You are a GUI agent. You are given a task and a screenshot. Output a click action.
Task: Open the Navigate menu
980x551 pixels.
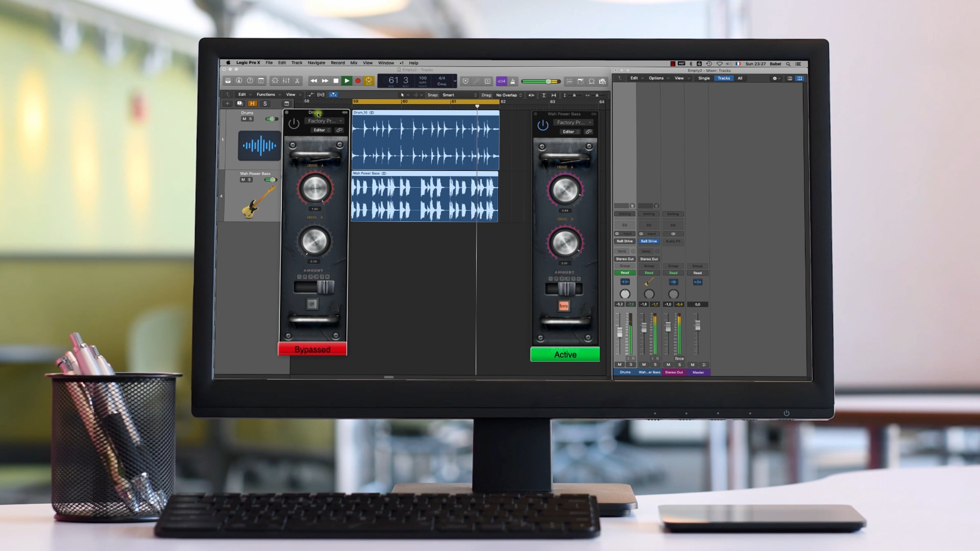316,63
